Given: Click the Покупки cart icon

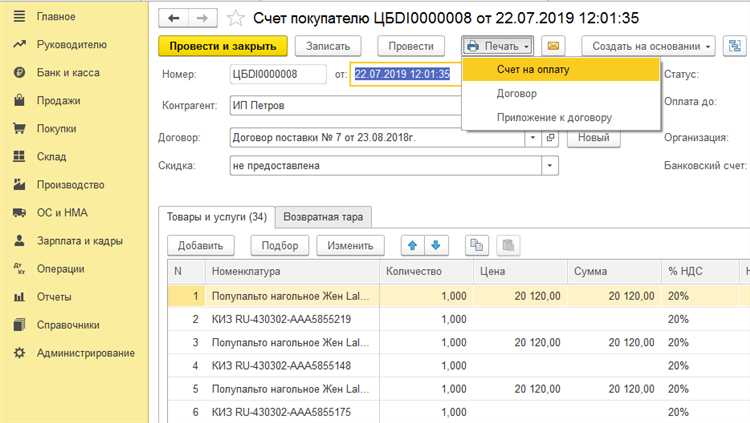Looking at the screenshot, I should 19,129.
